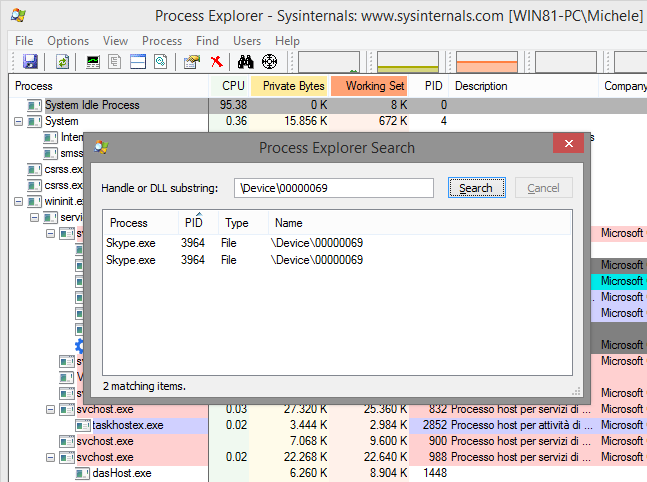The height and width of the screenshot is (482, 647).
Task: Sort main list by the main PID header
Action: click(429, 86)
